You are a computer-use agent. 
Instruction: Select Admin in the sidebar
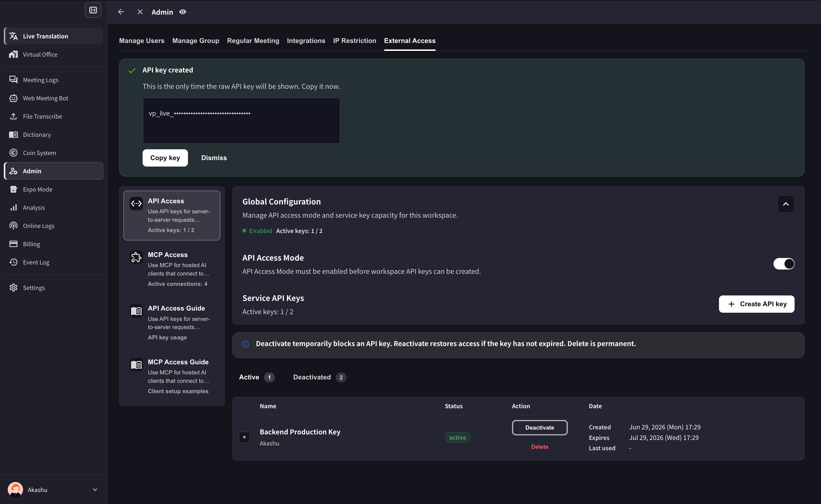[53, 171]
